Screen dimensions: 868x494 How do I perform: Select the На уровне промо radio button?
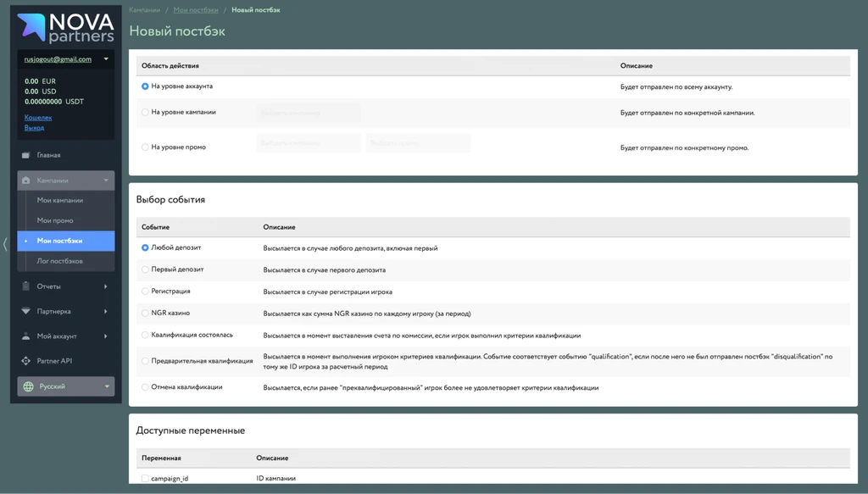(145, 147)
